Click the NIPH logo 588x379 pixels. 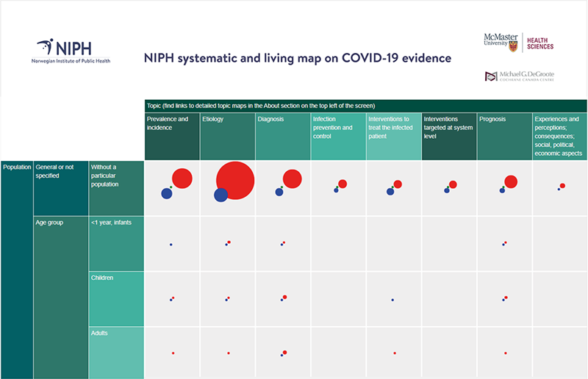(x=71, y=51)
